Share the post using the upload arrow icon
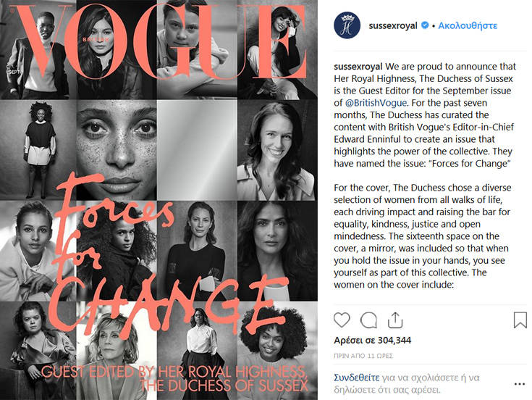The width and height of the screenshot is (532, 400). (395, 320)
